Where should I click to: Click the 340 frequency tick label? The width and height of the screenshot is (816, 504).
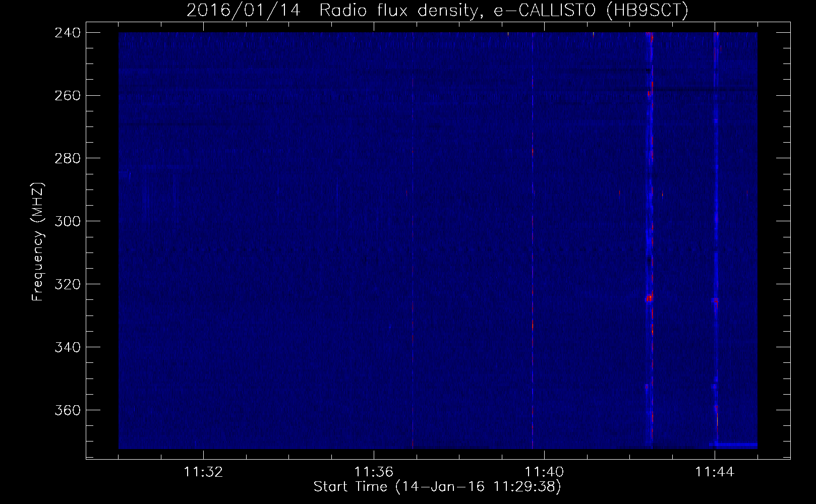(68, 348)
